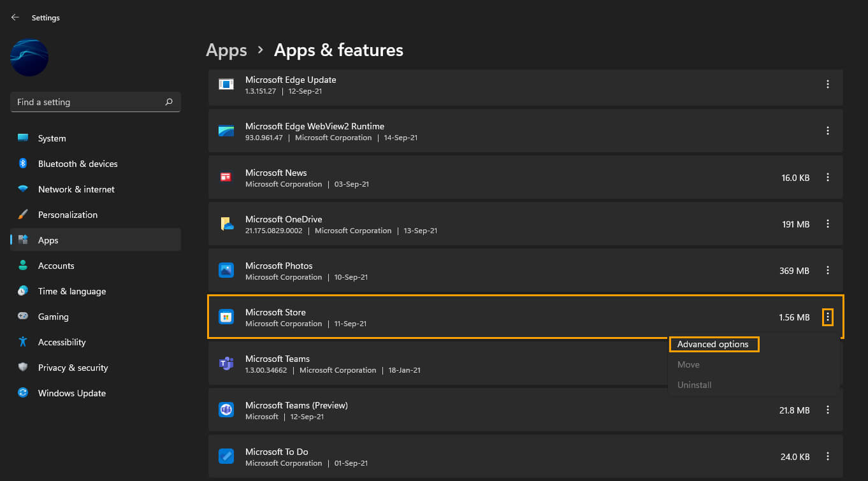Click the Gaming controller icon
Viewport: 868px width, 481px height.
tap(23, 317)
